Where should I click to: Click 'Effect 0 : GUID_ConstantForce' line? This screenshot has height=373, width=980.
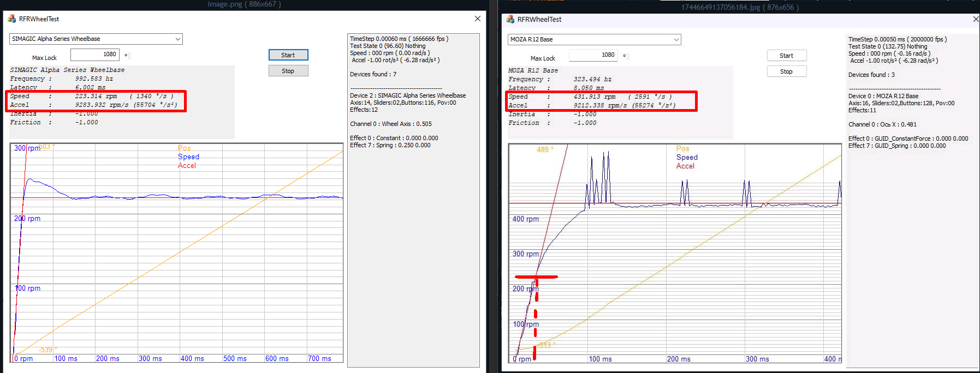click(908, 139)
